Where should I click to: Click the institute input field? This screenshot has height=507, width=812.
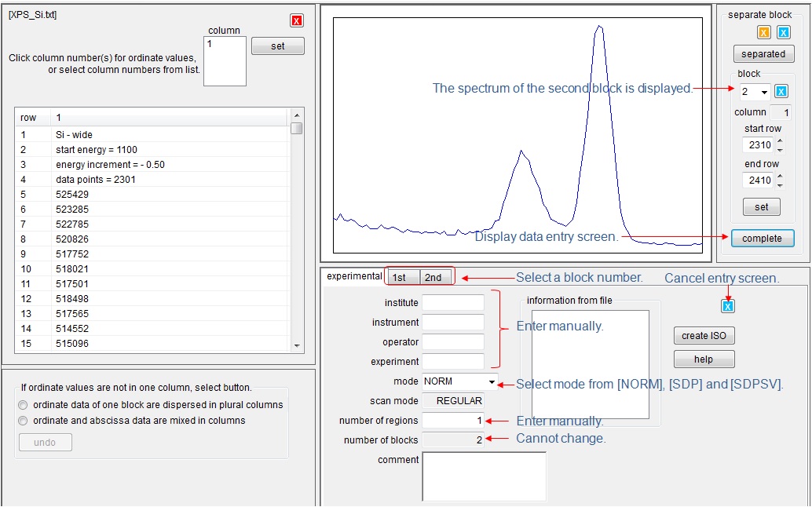[453, 303]
